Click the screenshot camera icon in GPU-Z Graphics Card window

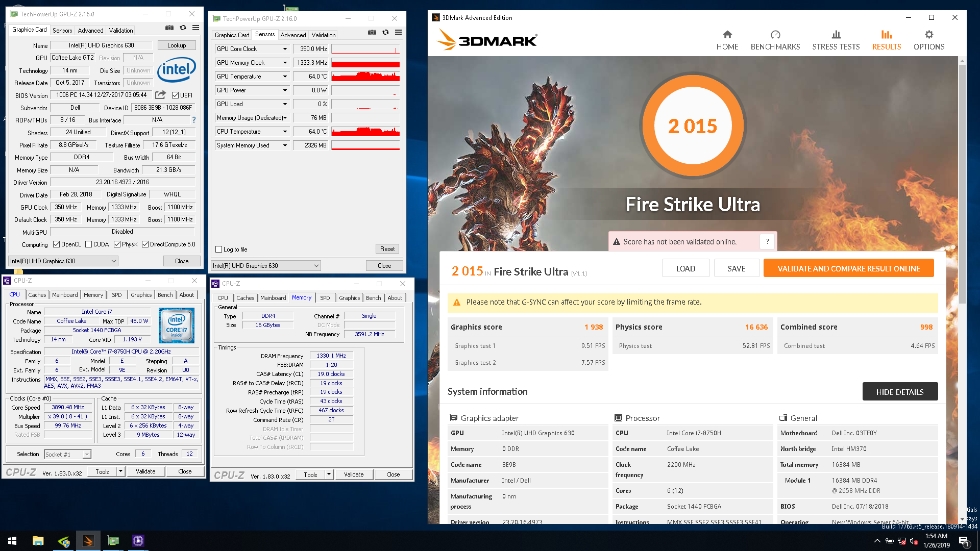click(x=169, y=28)
